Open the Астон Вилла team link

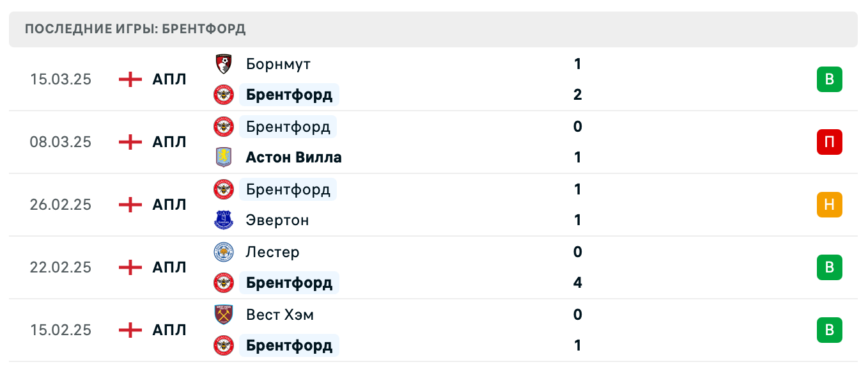(293, 157)
